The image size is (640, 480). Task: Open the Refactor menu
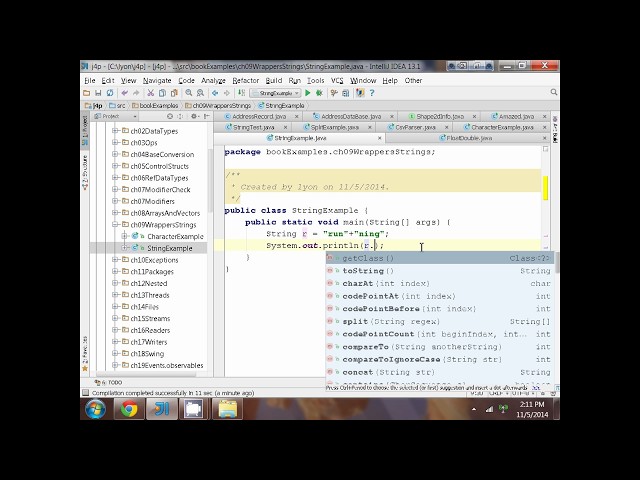click(x=245, y=80)
